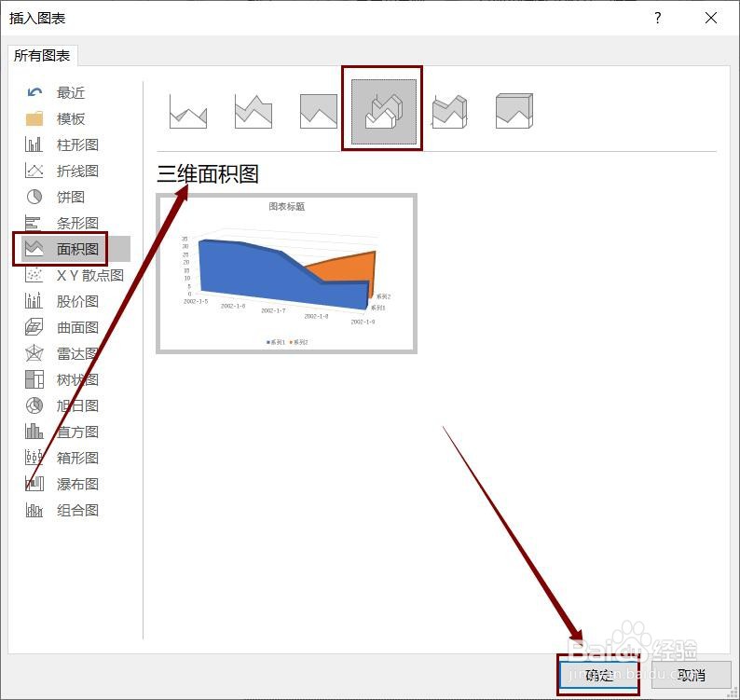This screenshot has height=700, width=740.
Task: Click the 箱形图 category label
Action: (77, 458)
